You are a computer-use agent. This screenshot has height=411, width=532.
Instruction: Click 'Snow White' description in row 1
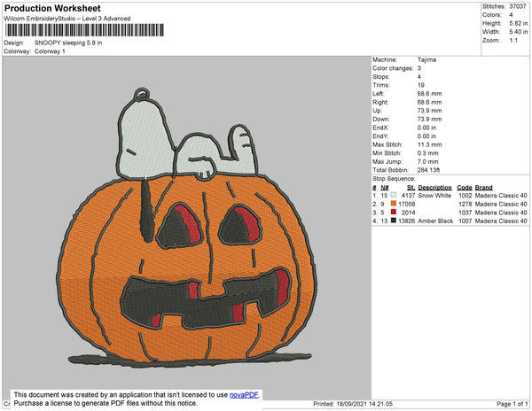[x=434, y=196]
